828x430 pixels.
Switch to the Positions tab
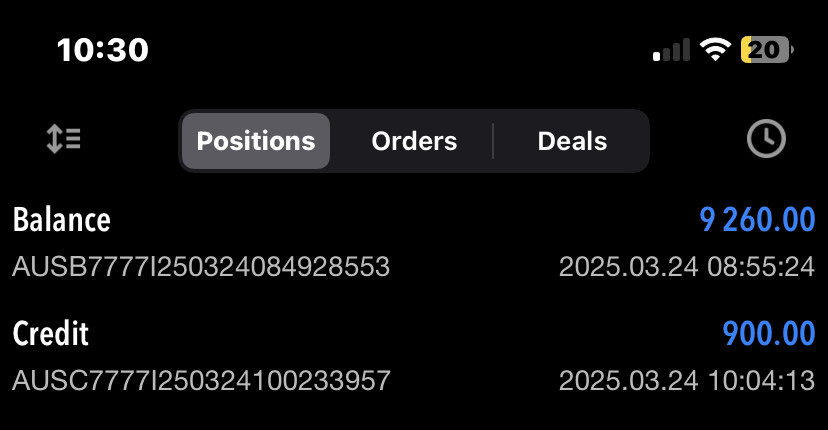256,141
